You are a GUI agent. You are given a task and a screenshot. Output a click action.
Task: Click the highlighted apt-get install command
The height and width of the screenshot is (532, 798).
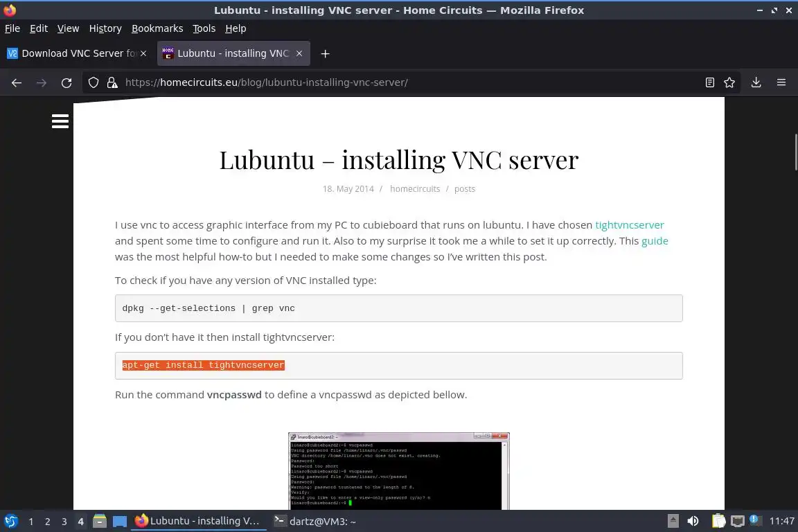[203, 365]
